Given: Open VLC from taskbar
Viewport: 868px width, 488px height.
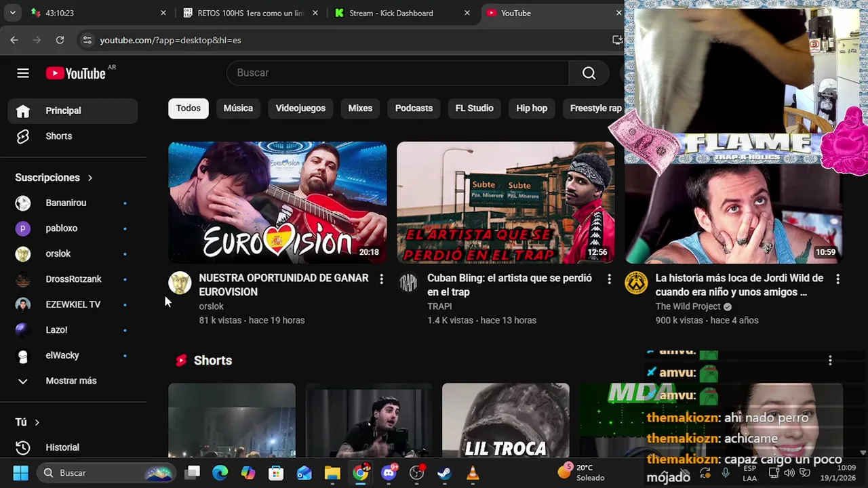Looking at the screenshot, I should [x=473, y=473].
